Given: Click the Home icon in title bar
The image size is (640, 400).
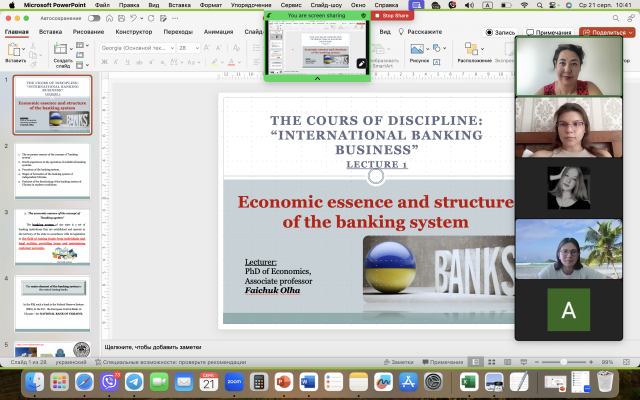Looking at the screenshot, I should tap(109, 18).
